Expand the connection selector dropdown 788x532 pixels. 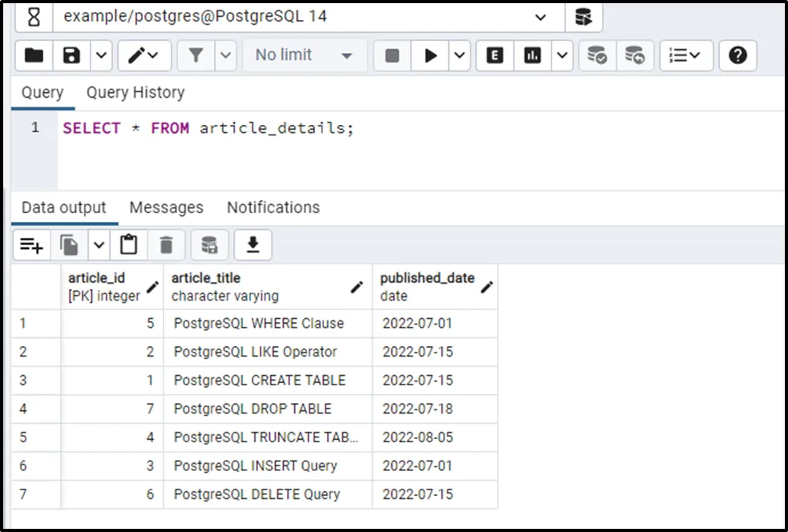[x=539, y=17]
